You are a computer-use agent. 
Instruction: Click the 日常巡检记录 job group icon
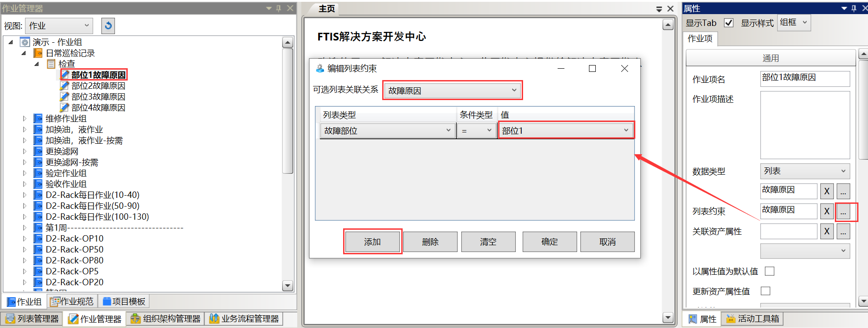(x=38, y=53)
